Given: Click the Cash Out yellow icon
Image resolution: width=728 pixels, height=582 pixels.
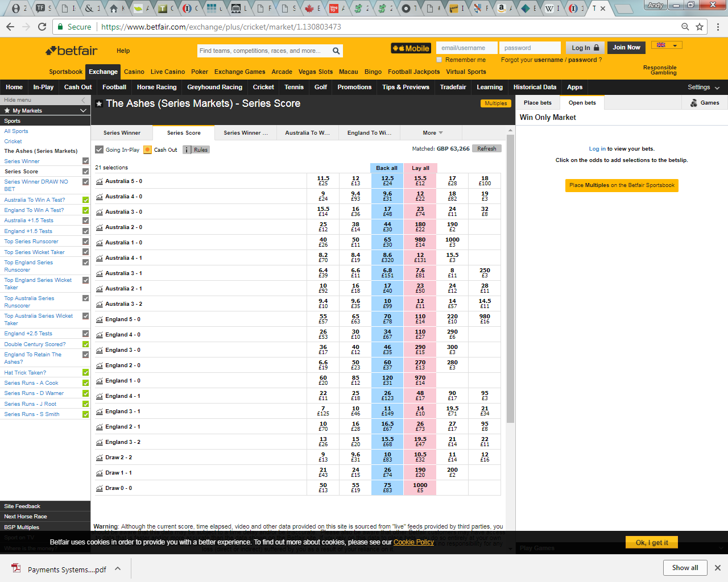Looking at the screenshot, I should 148,150.
